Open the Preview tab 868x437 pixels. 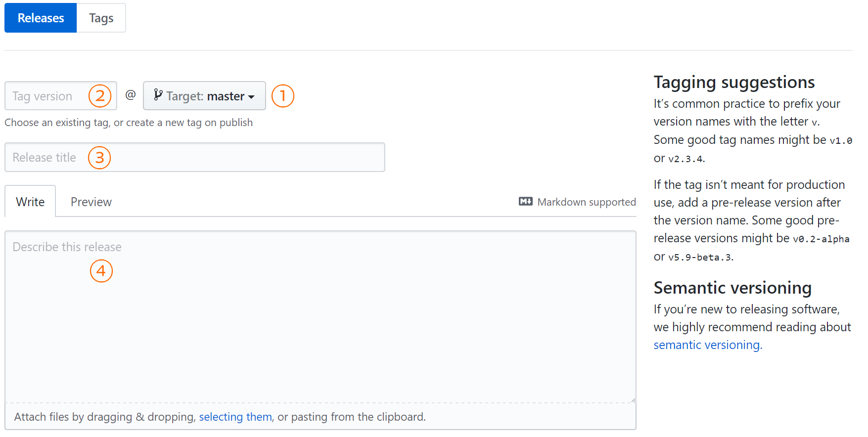91,202
